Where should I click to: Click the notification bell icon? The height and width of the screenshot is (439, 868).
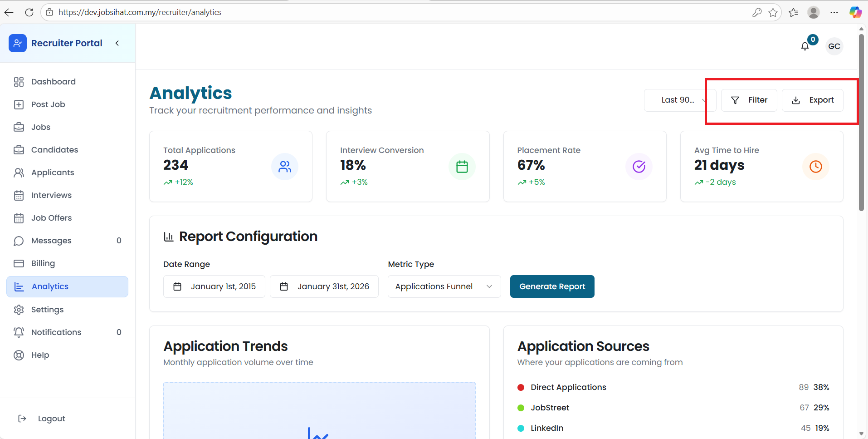point(805,46)
